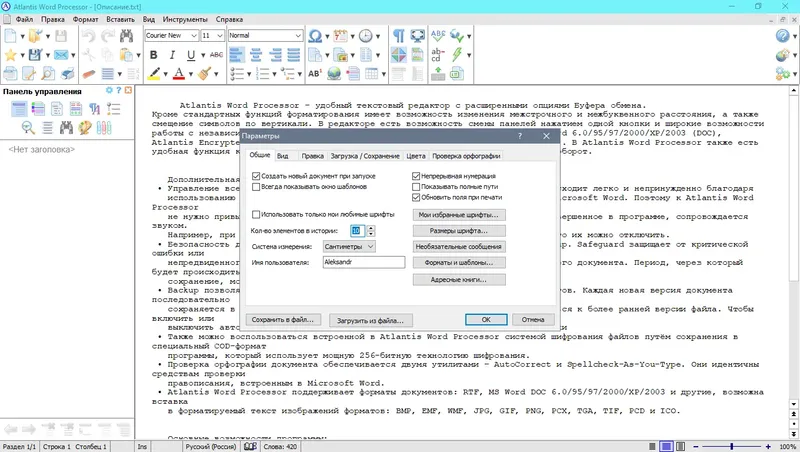The image size is (800, 452).
Task: Open the palette icon in the Control Panel
Action: point(85,128)
